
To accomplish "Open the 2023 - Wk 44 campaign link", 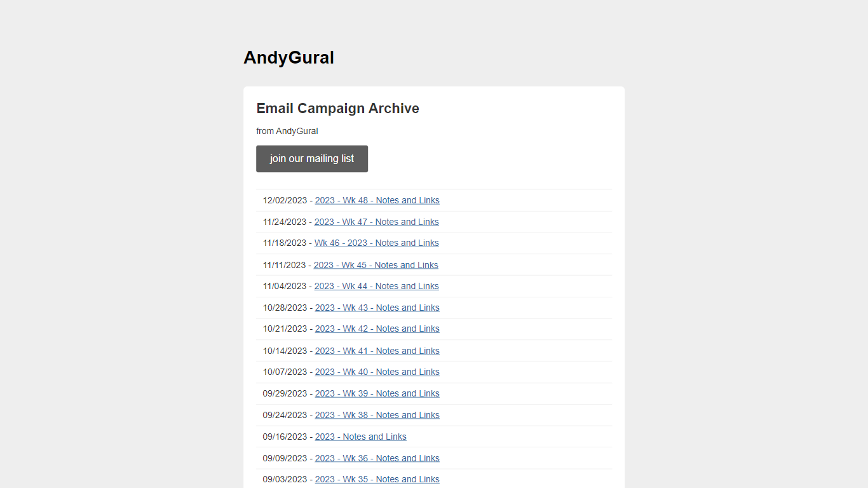I will pyautogui.click(x=376, y=286).
